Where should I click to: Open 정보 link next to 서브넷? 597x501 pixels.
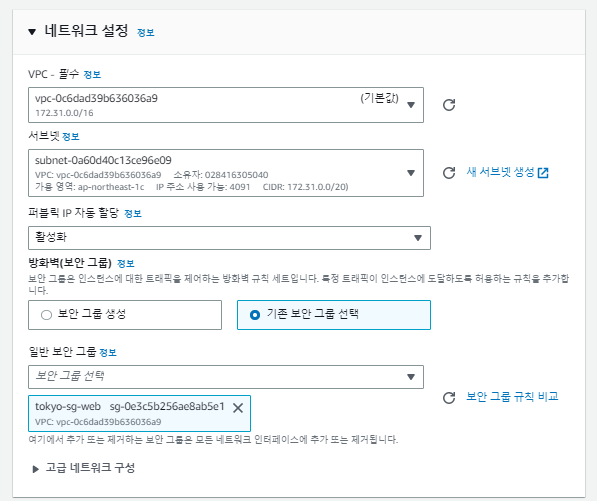(70, 136)
